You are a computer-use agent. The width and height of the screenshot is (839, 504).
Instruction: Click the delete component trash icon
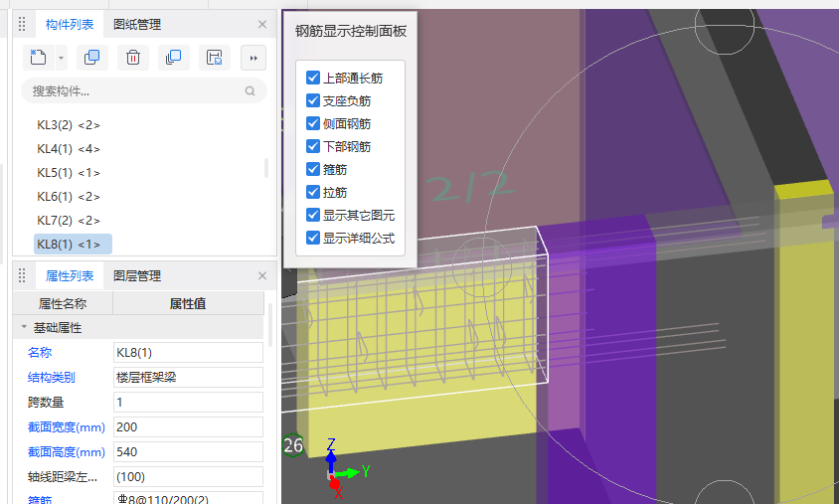click(x=133, y=58)
